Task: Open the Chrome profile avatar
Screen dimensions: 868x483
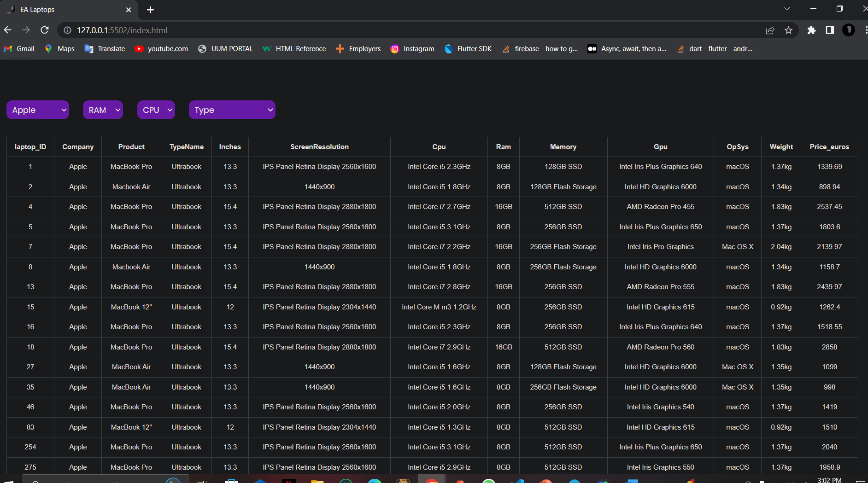Action: pos(849,30)
